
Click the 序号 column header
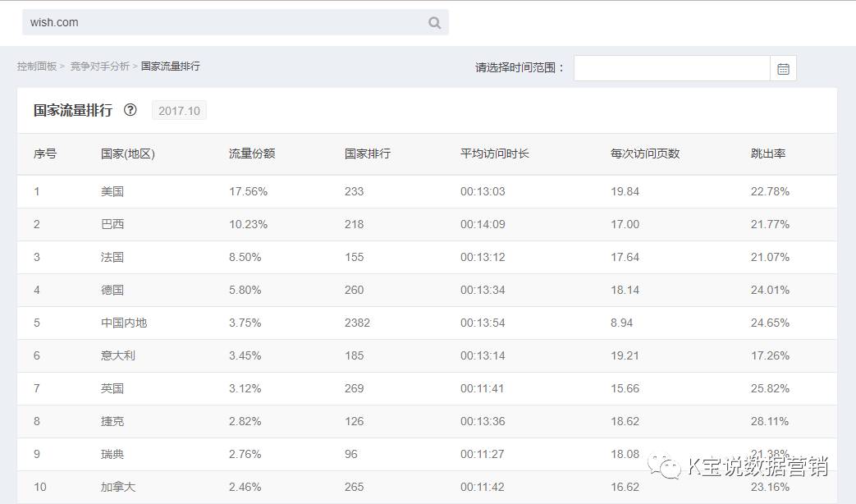click(x=43, y=153)
